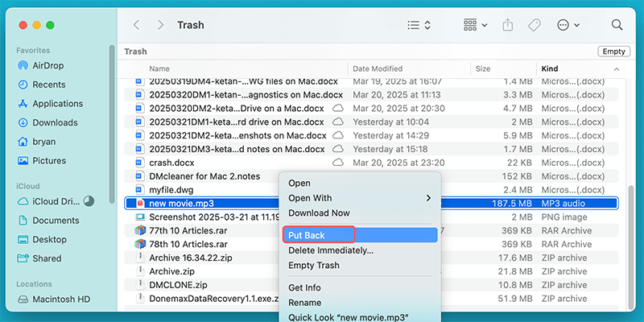Select the Archive.zip file
Viewport: 644px width, 322px height.
click(x=171, y=271)
